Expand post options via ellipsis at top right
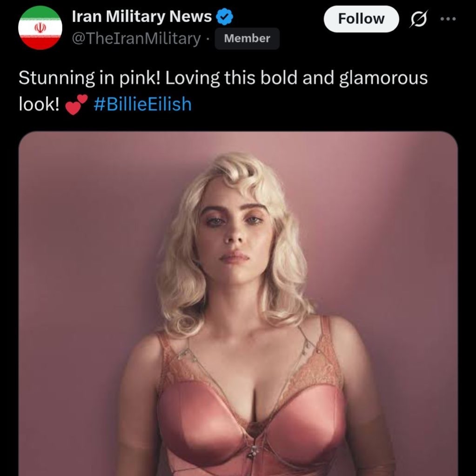 coord(449,19)
